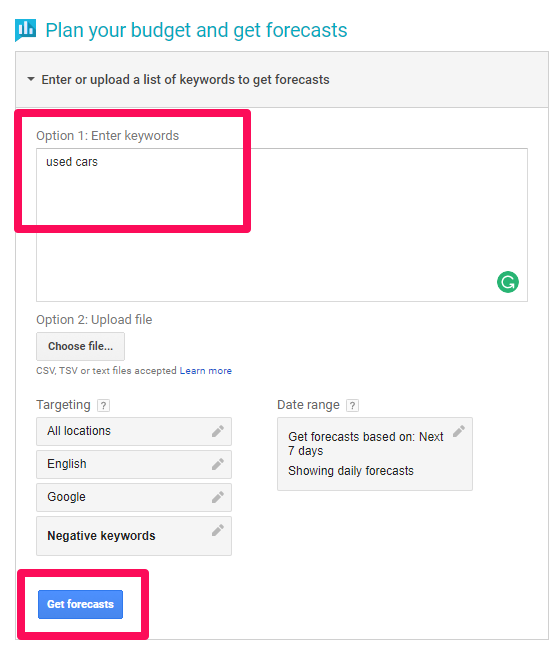Screen dimensions: 556x648
Task: Open the Date range help question mark
Action: [352, 405]
